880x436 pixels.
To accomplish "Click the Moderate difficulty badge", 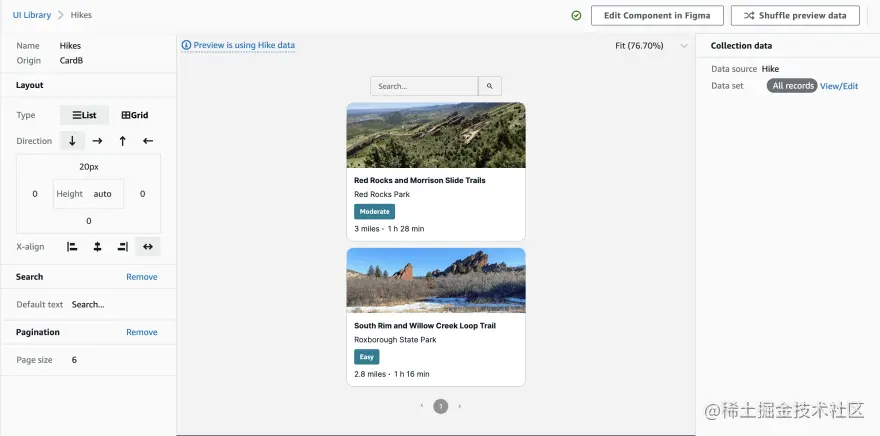I will click(374, 212).
